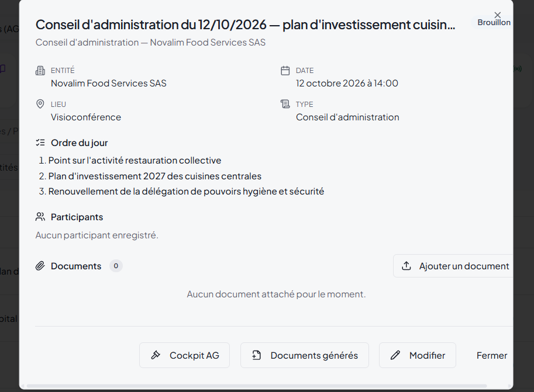
Task: Click Fermer to dismiss the dialog
Action: click(492, 355)
